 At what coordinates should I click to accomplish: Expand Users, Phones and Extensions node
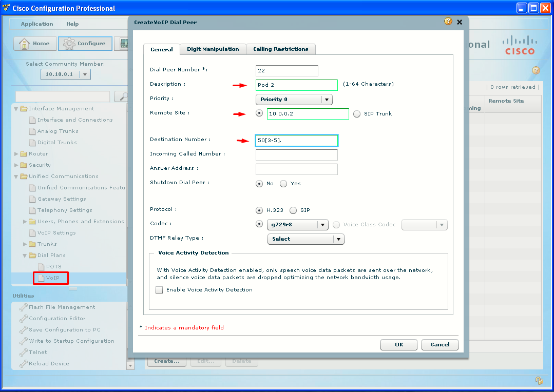pyautogui.click(x=25, y=222)
